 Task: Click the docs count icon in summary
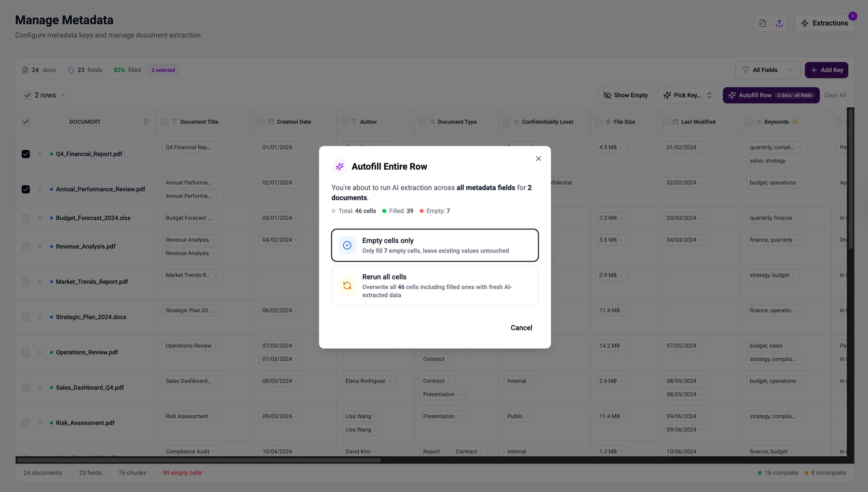coord(25,70)
